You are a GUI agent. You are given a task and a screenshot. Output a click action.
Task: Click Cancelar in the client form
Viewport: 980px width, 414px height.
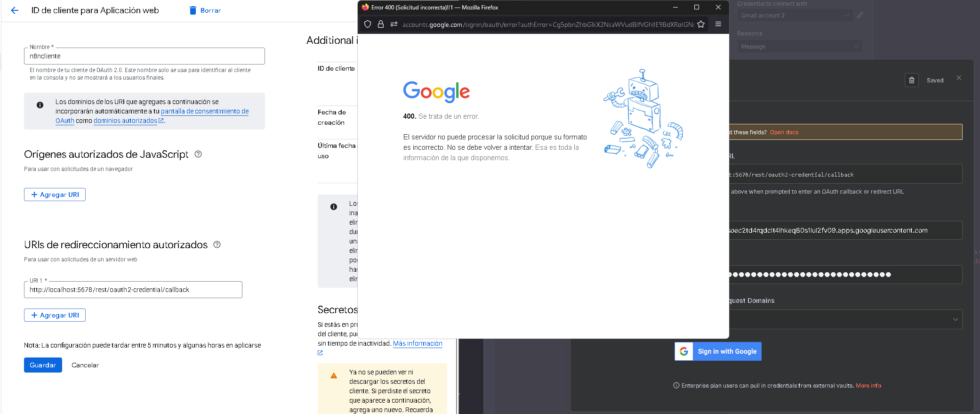tap(85, 365)
